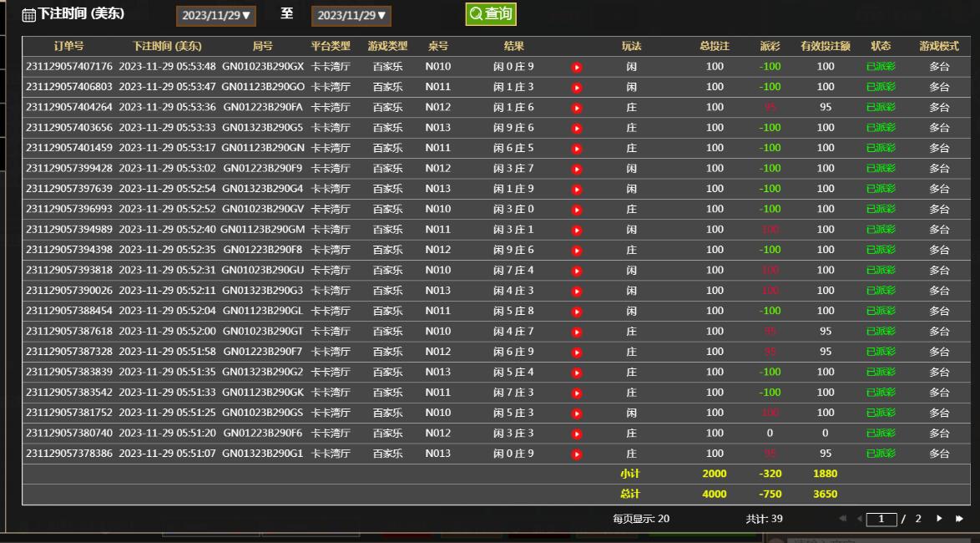Open replay icon for round GN01323B290G5
The height and width of the screenshot is (543, 980).
pyautogui.click(x=577, y=128)
